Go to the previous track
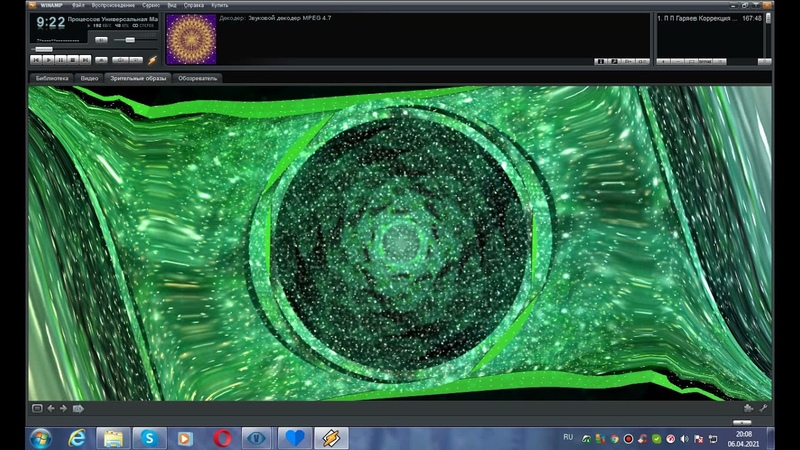Image resolution: width=800 pixels, height=450 pixels. point(38,60)
